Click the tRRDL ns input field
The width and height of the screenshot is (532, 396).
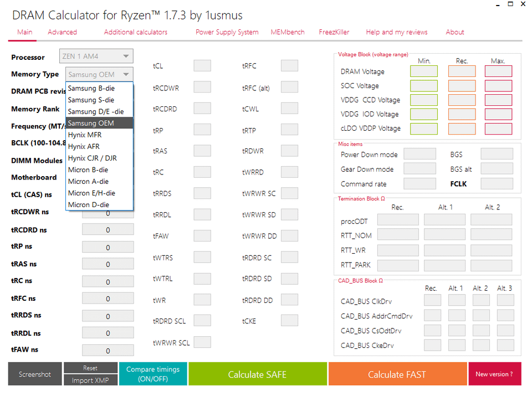[108, 333]
